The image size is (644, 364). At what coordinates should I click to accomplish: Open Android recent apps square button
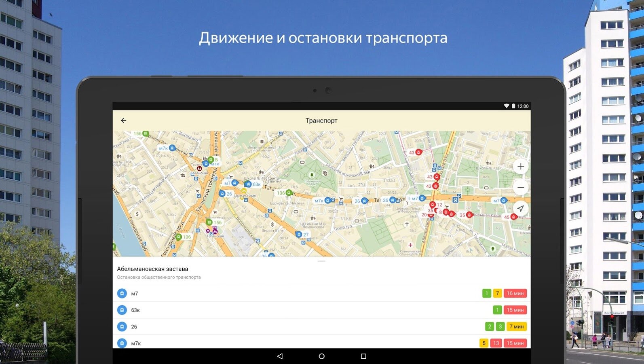[363, 356]
